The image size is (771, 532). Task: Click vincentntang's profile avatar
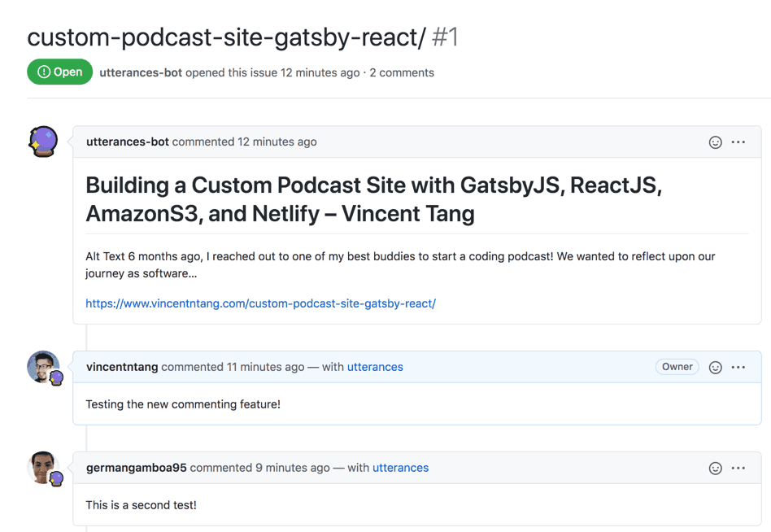[43, 367]
